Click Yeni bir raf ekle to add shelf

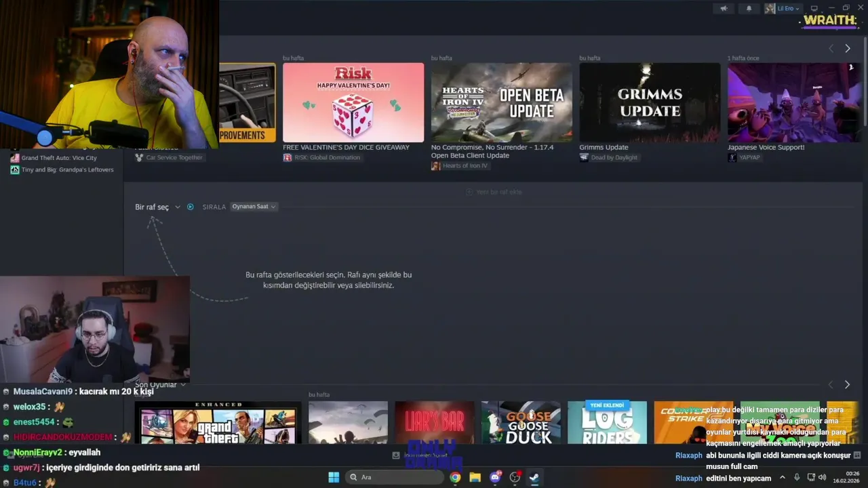pyautogui.click(x=494, y=192)
